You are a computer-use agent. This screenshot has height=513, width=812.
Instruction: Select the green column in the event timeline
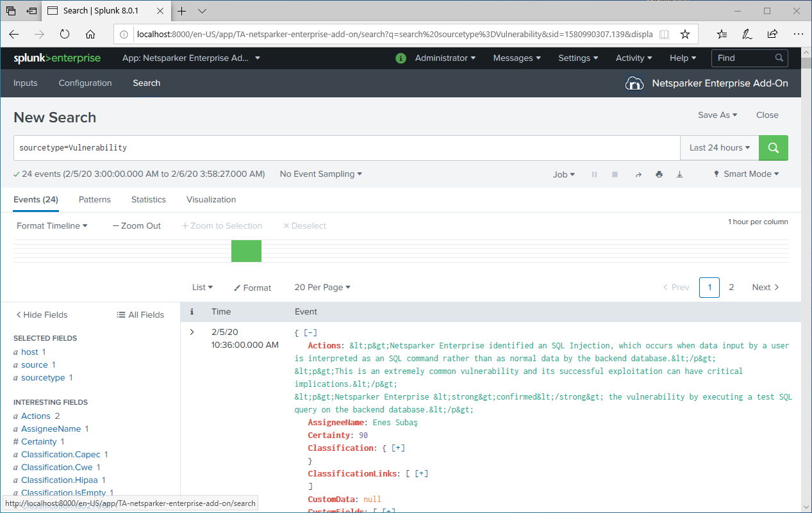pyautogui.click(x=246, y=251)
